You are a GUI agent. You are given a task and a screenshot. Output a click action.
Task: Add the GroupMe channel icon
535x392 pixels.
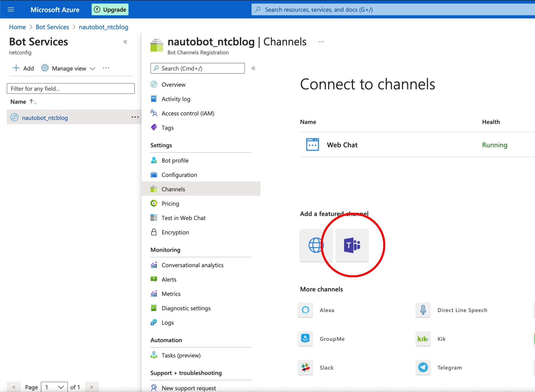305,339
